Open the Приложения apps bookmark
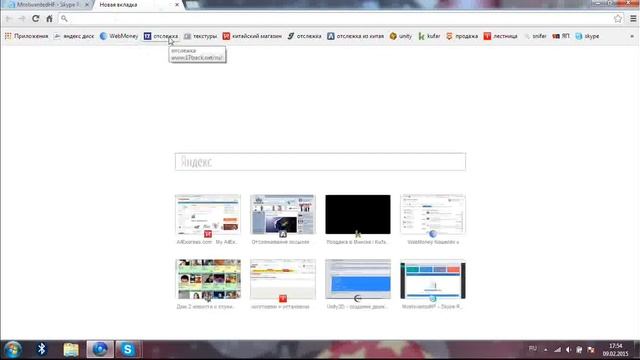This screenshot has width=640, height=360. pos(27,36)
